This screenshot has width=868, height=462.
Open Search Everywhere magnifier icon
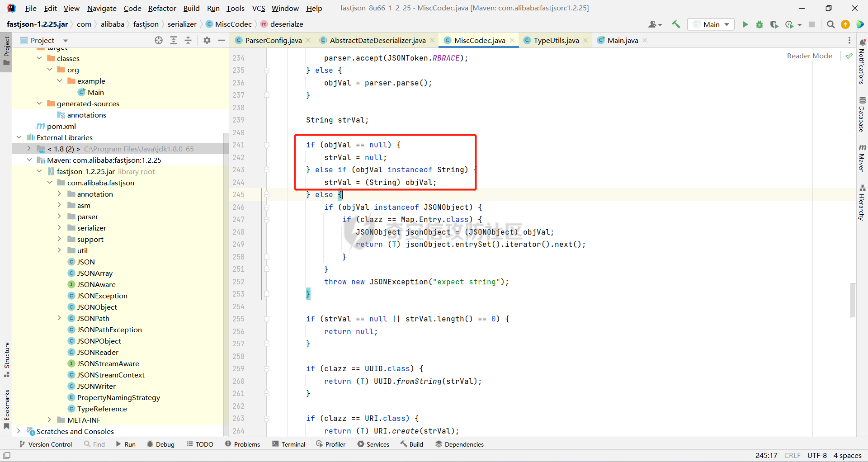pyautogui.click(x=830, y=24)
